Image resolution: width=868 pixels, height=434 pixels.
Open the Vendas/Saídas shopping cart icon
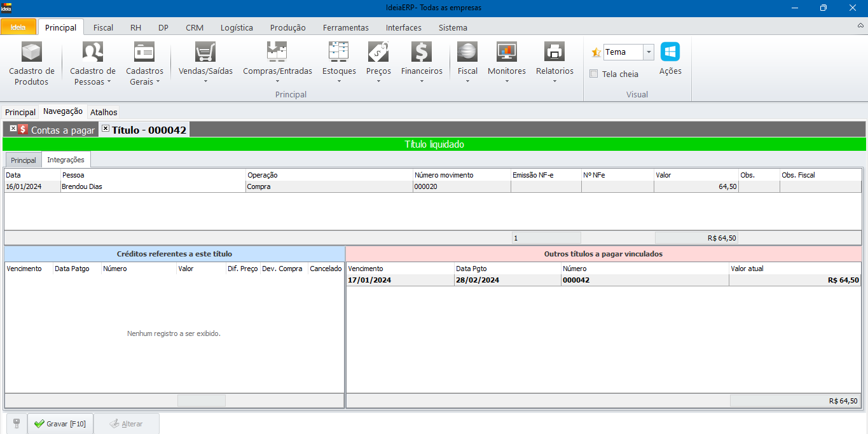click(205, 52)
